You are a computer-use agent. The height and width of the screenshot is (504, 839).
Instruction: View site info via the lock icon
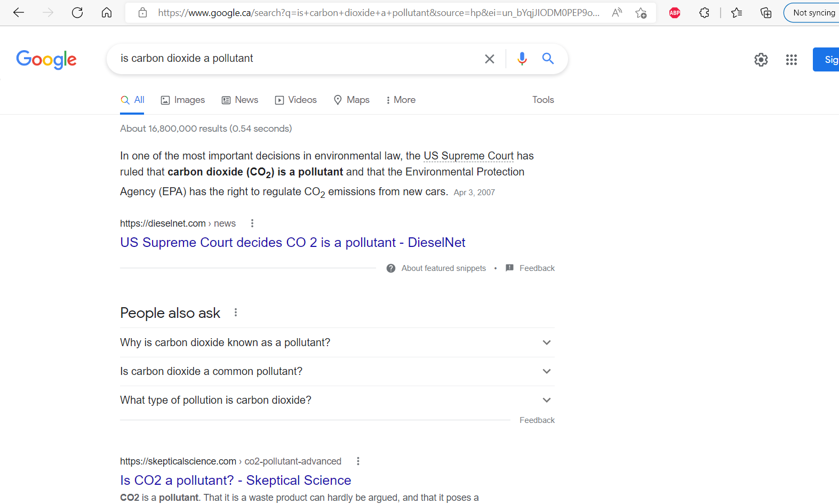(x=142, y=12)
